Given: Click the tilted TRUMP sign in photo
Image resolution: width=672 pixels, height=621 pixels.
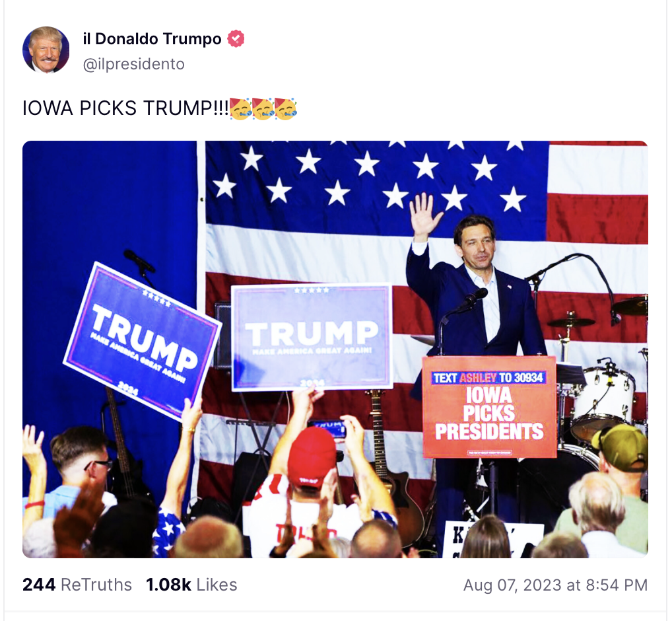Looking at the screenshot, I should tap(143, 342).
